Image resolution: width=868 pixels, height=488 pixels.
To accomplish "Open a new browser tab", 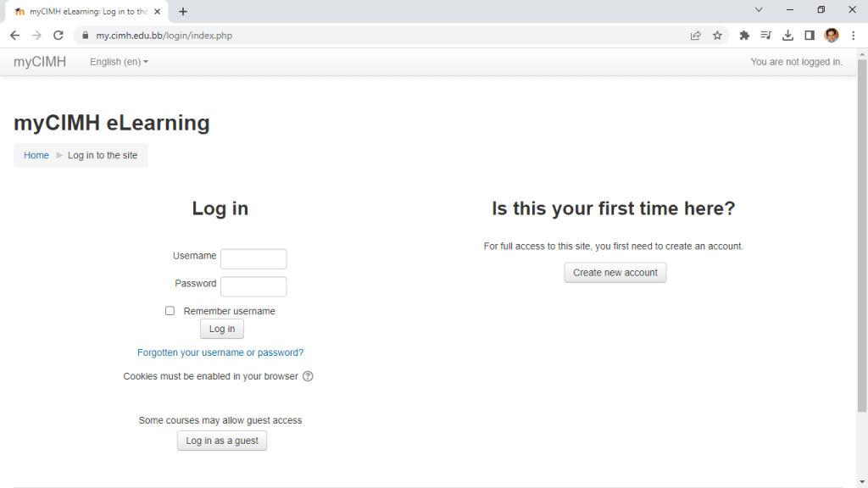I will (183, 11).
